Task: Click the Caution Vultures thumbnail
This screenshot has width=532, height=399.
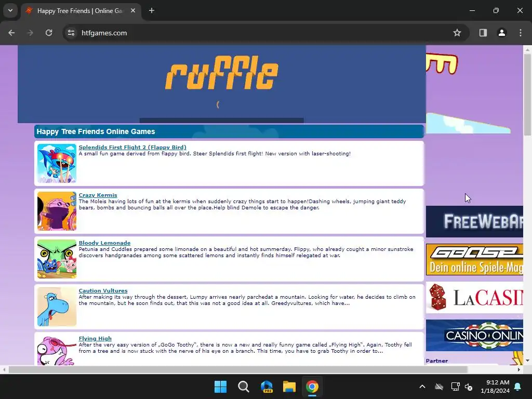Action: click(57, 307)
